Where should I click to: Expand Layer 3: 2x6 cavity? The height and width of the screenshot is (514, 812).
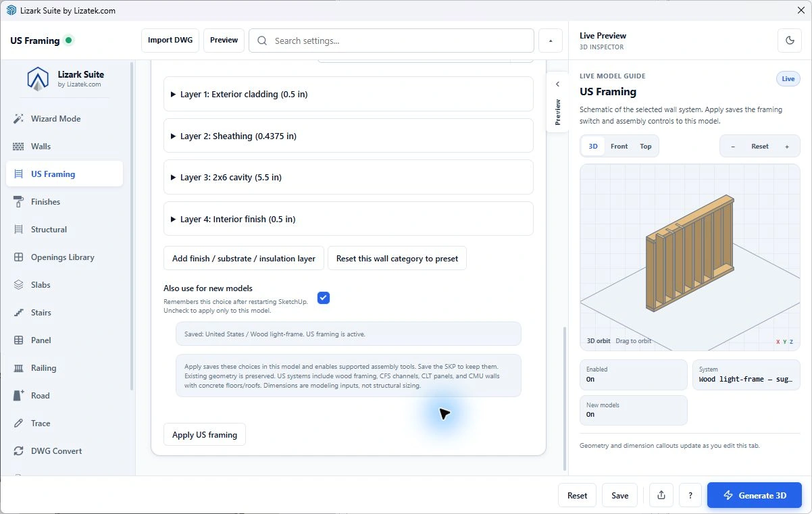point(349,177)
